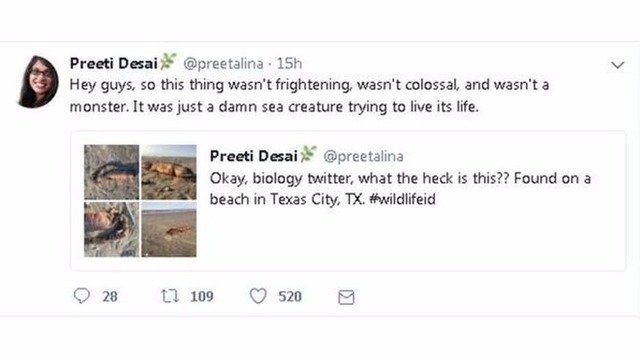The height and width of the screenshot is (360, 640).
Task: Send tweet via the envelope message icon
Action: tap(346, 297)
